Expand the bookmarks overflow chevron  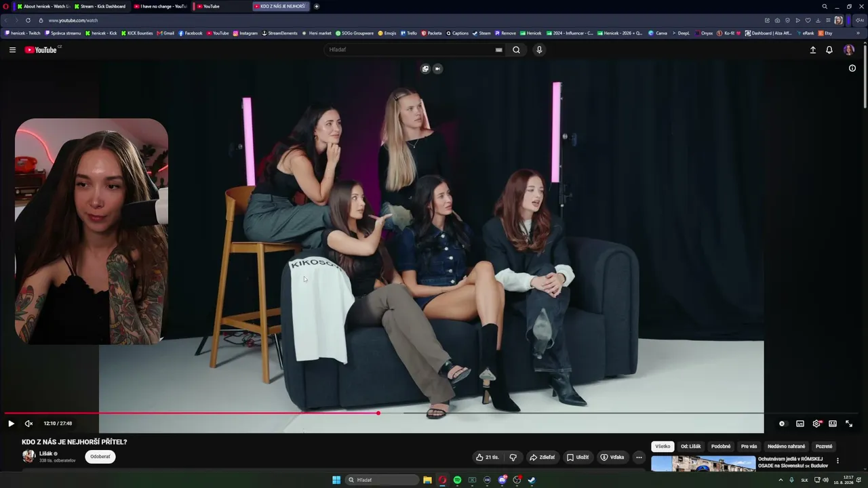click(858, 33)
